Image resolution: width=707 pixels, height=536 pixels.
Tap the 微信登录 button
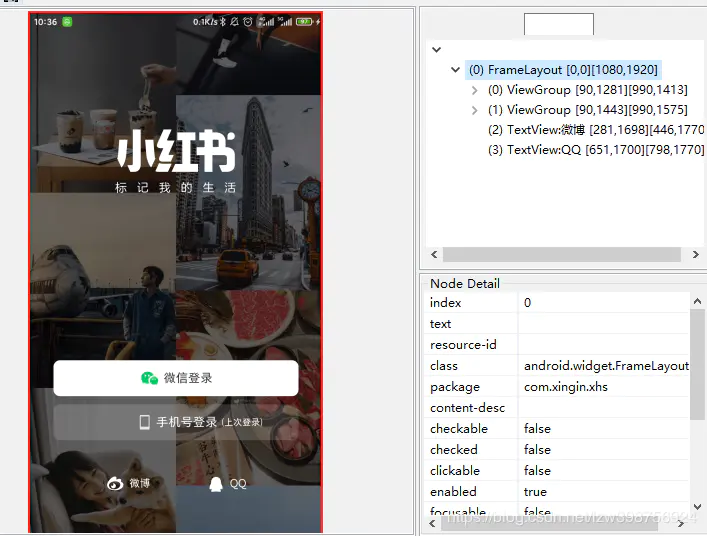pos(176,378)
